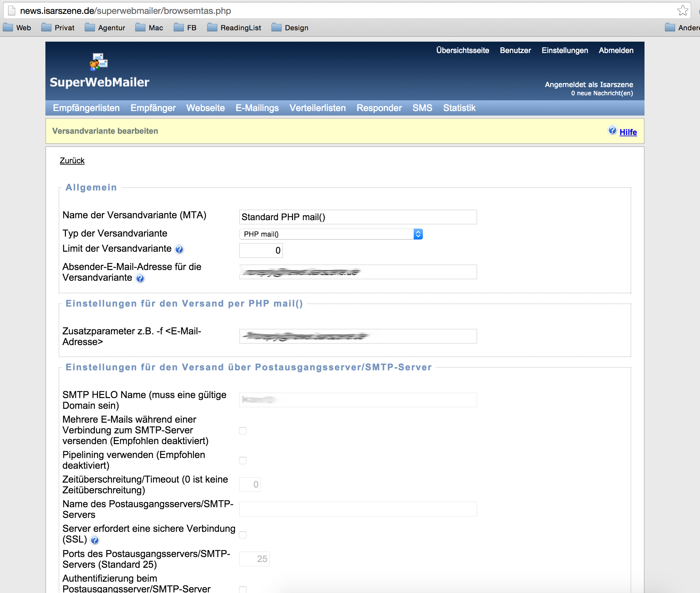Open help icon next to SSL label
The image size is (700, 593).
coord(95,540)
